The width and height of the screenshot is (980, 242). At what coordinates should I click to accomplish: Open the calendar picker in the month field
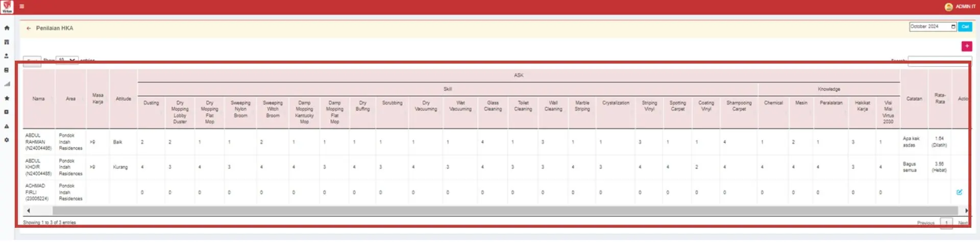(x=953, y=26)
